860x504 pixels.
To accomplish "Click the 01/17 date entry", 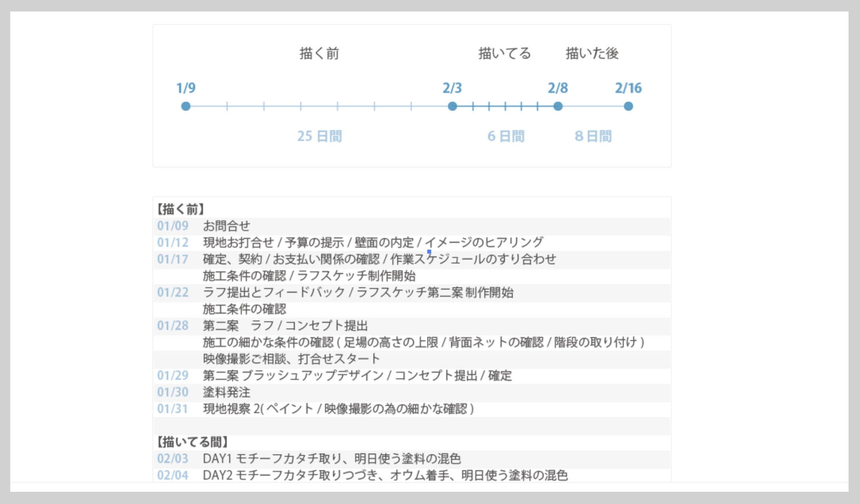I will pyautogui.click(x=173, y=259).
